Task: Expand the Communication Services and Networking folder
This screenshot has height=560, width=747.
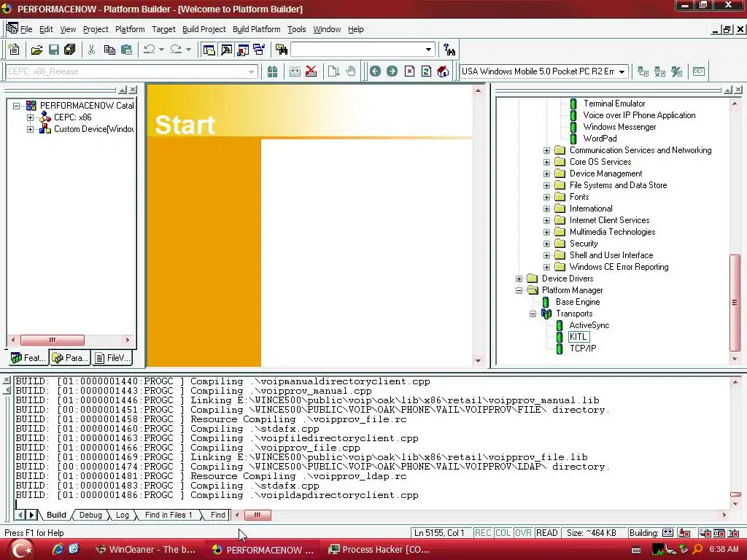Action: click(546, 150)
